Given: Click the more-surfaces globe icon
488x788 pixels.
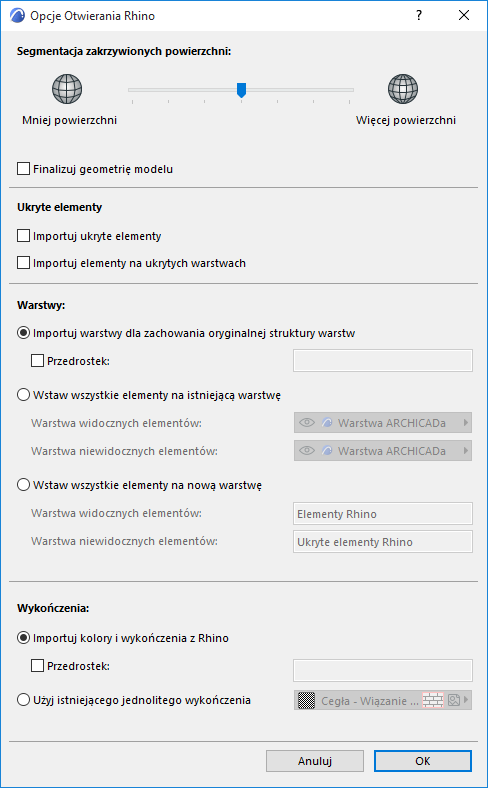Looking at the screenshot, I should click(x=403, y=89).
